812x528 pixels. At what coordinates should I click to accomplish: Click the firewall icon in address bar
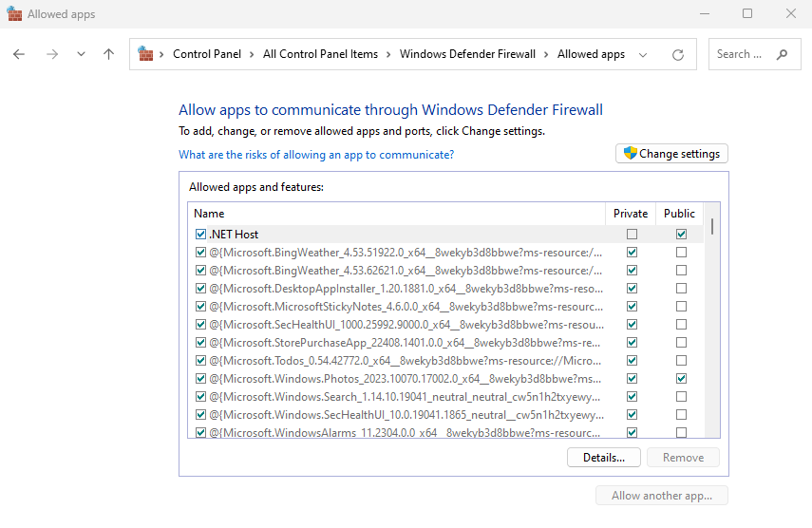coord(145,54)
